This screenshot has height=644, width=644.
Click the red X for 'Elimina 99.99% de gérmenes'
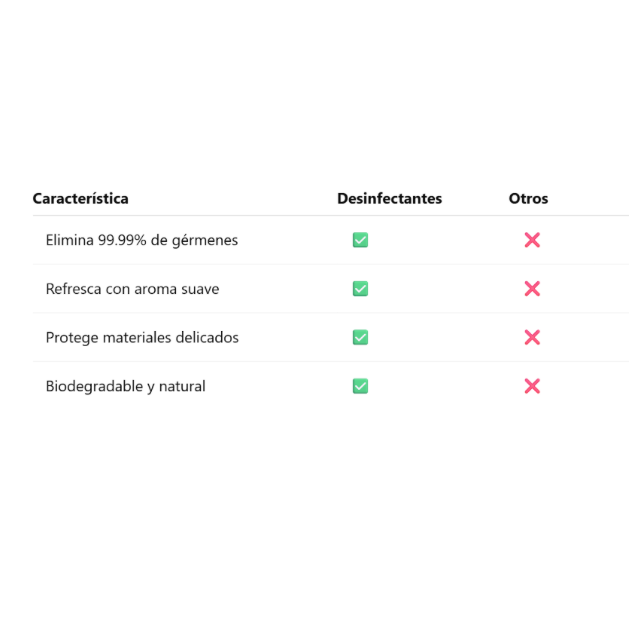(x=532, y=240)
